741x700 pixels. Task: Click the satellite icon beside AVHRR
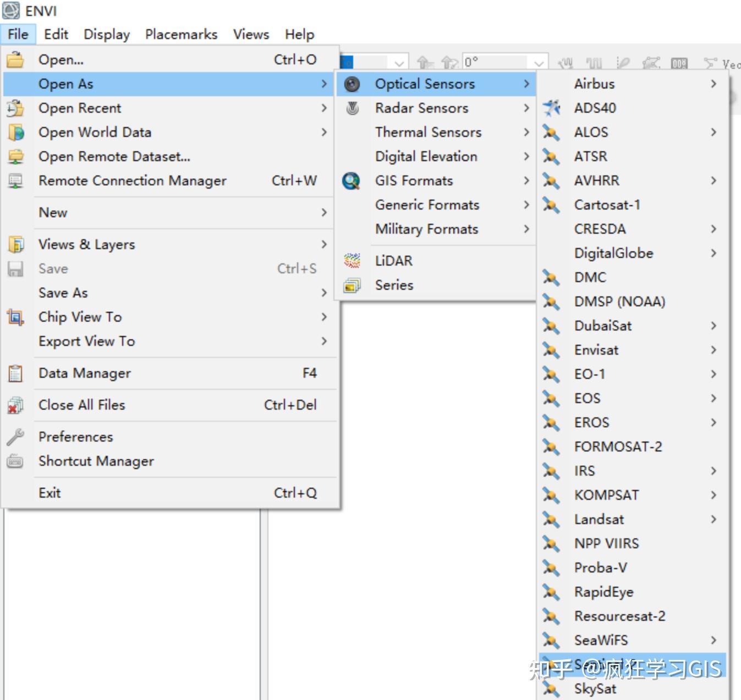551,180
